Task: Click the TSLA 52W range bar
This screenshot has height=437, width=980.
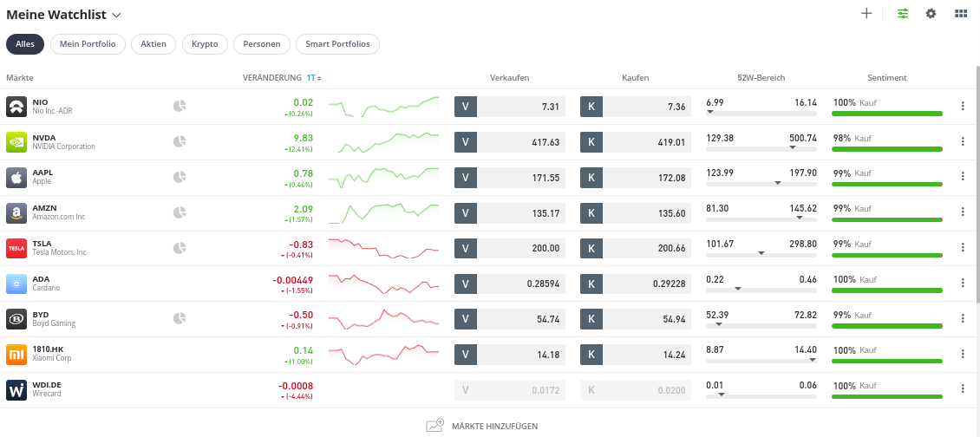Action: click(761, 254)
